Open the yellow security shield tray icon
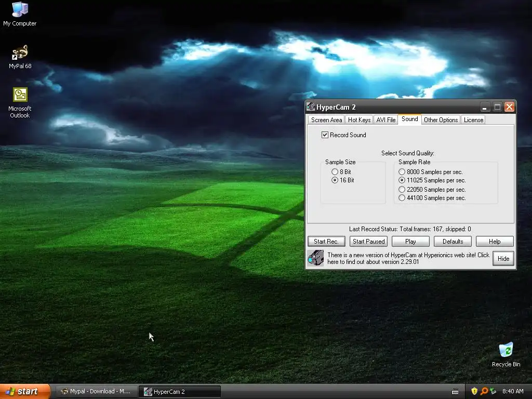The height and width of the screenshot is (399, 532). pyautogui.click(x=474, y=391)
